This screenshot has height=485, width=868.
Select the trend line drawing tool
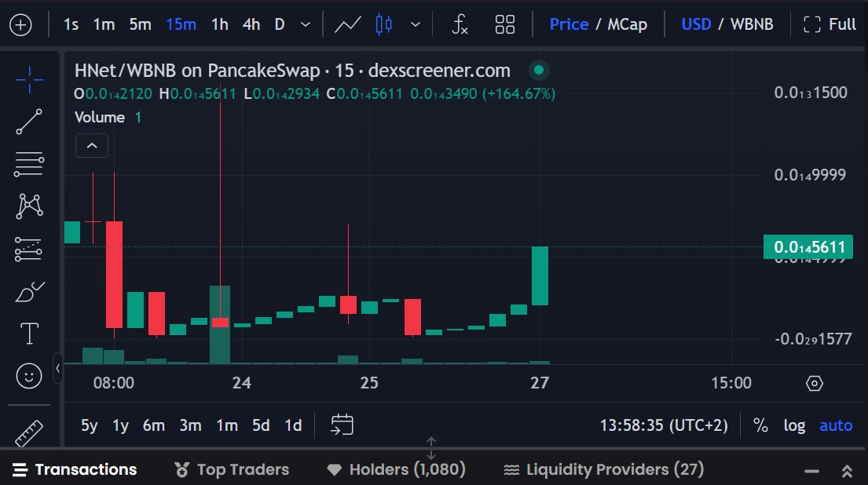coord(28,122)
